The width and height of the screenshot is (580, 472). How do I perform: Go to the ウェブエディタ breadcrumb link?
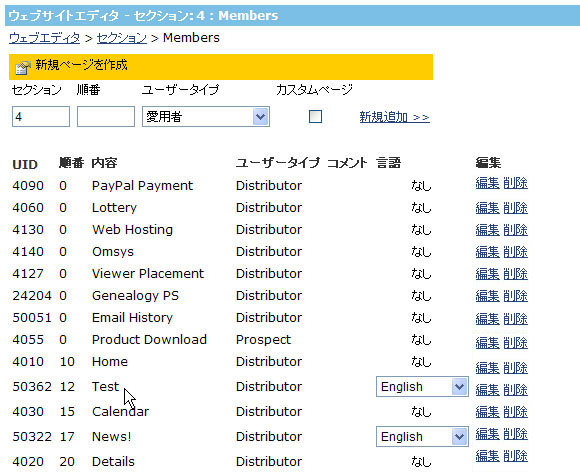(x=44, y=38)
